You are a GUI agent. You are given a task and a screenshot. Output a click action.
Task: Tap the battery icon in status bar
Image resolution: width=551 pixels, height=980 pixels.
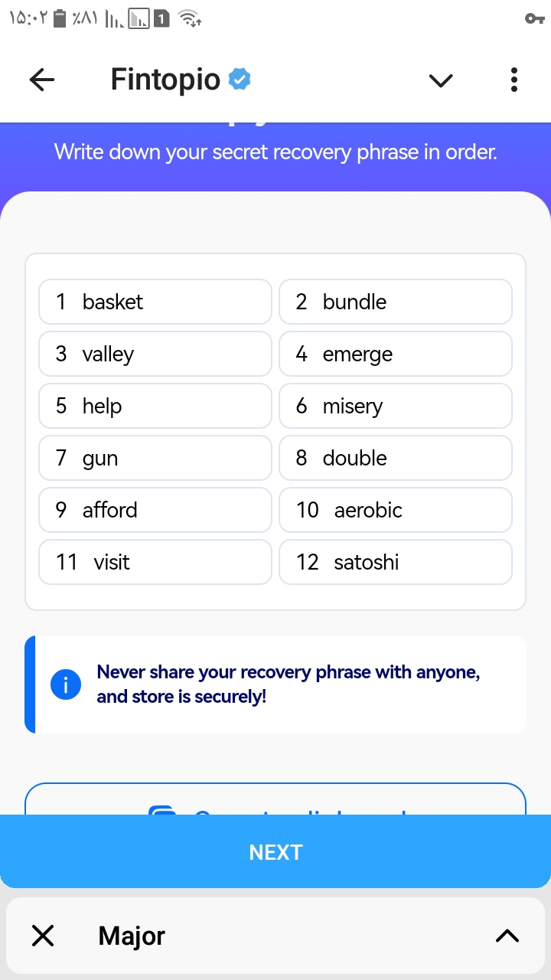[x=60, y=18]
